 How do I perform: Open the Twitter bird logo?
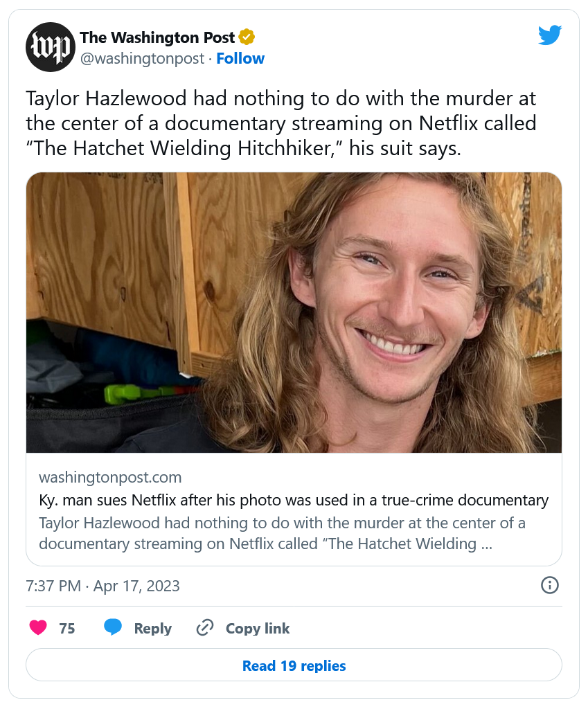tap(549, 35)
